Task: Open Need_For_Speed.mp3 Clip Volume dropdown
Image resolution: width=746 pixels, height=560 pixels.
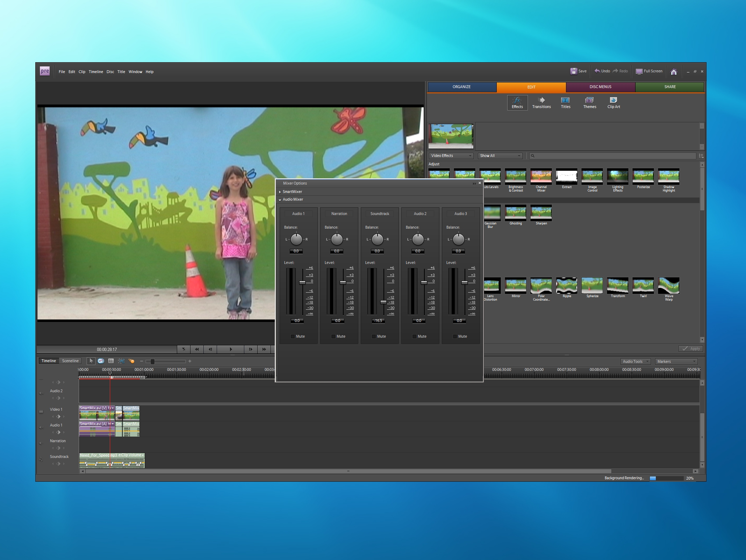Action: (143, 455)
